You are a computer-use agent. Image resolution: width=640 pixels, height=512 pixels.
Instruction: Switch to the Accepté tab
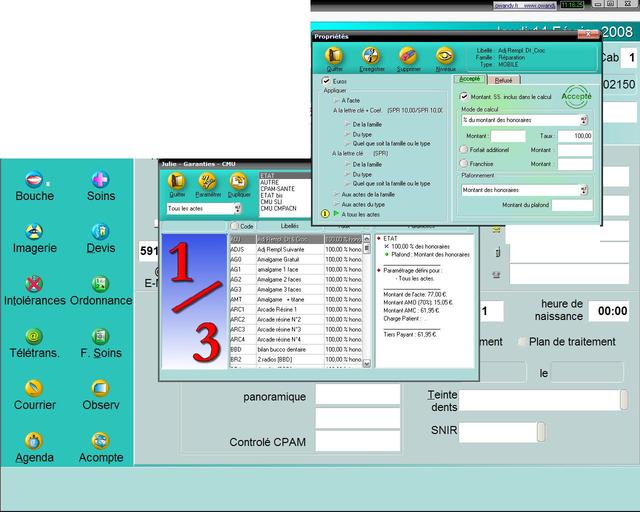470,79
